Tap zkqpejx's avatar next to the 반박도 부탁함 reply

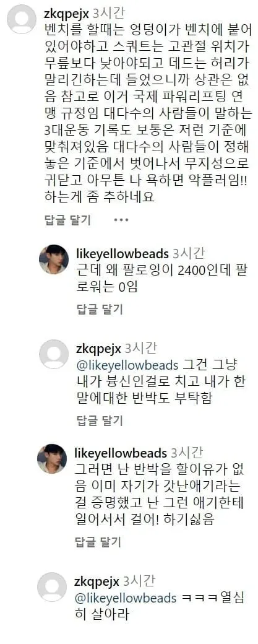54,354
